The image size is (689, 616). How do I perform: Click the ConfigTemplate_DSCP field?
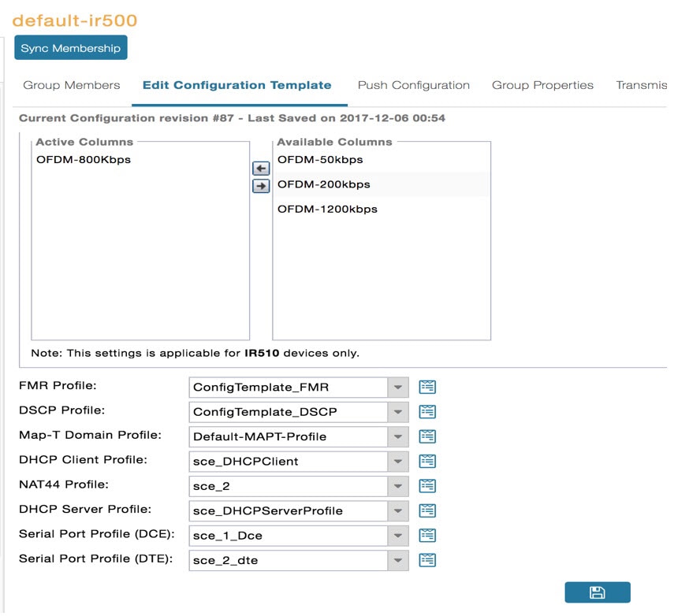(x=289, y=412)
